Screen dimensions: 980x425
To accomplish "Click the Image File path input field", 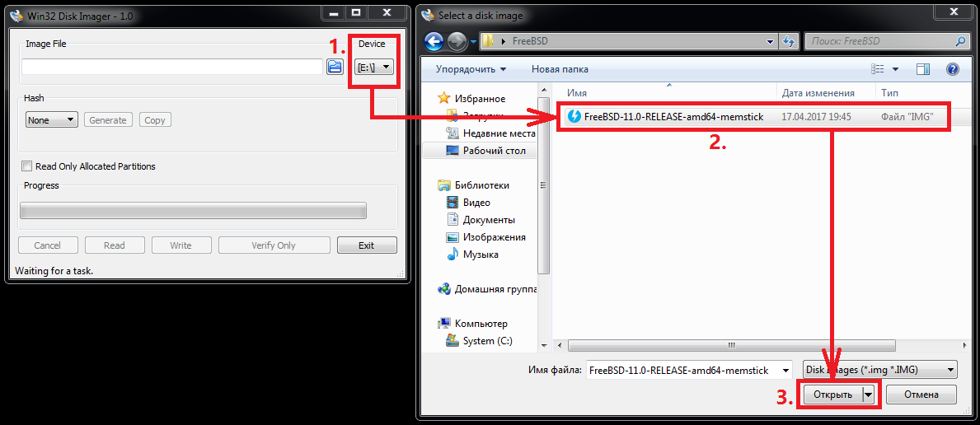I will tap(172, 66).
